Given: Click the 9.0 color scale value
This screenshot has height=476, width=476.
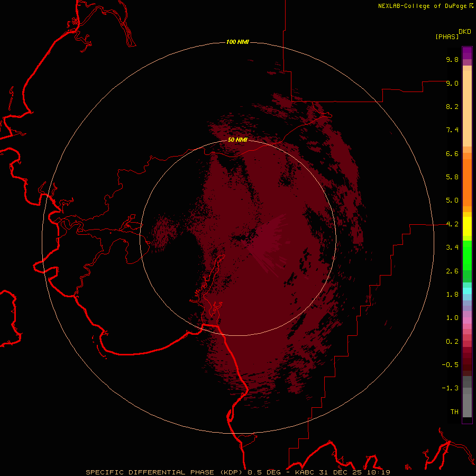Looking at the screenshot, I should tap(452, 83).
